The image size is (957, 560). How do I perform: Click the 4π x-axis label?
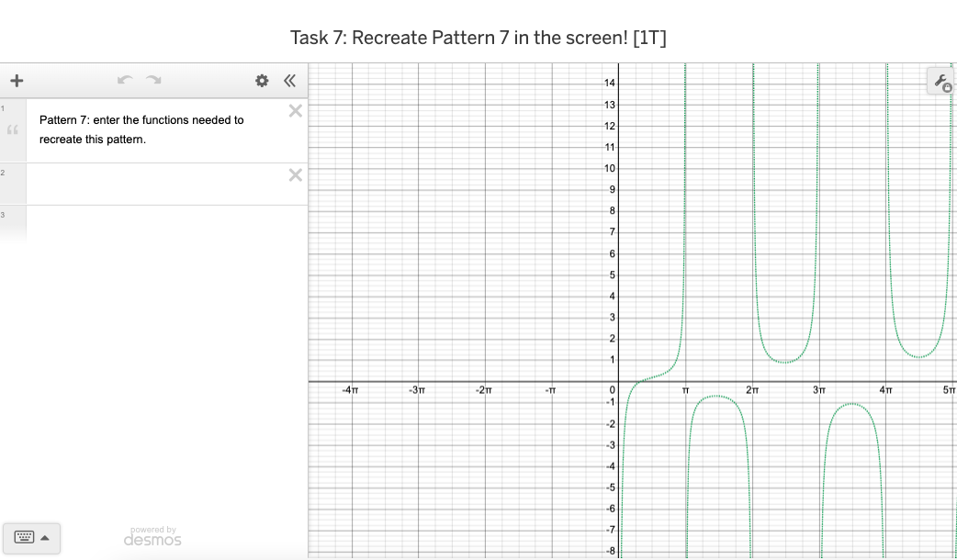click(885, 390)
